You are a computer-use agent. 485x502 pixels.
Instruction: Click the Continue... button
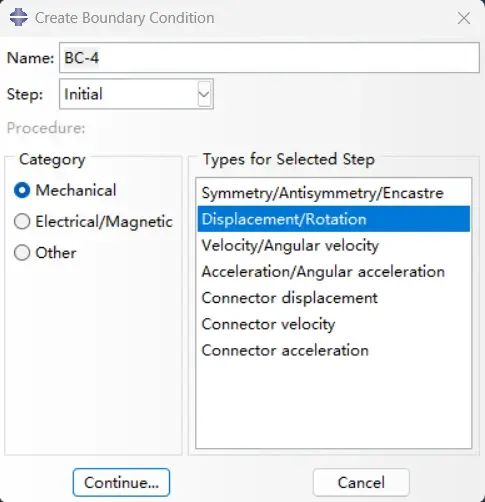point(121,482)
